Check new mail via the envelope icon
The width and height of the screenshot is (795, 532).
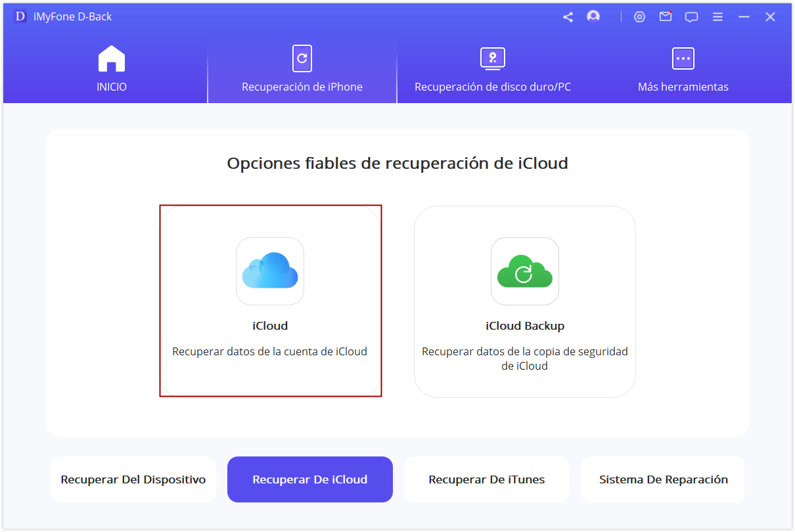(665, 16)
